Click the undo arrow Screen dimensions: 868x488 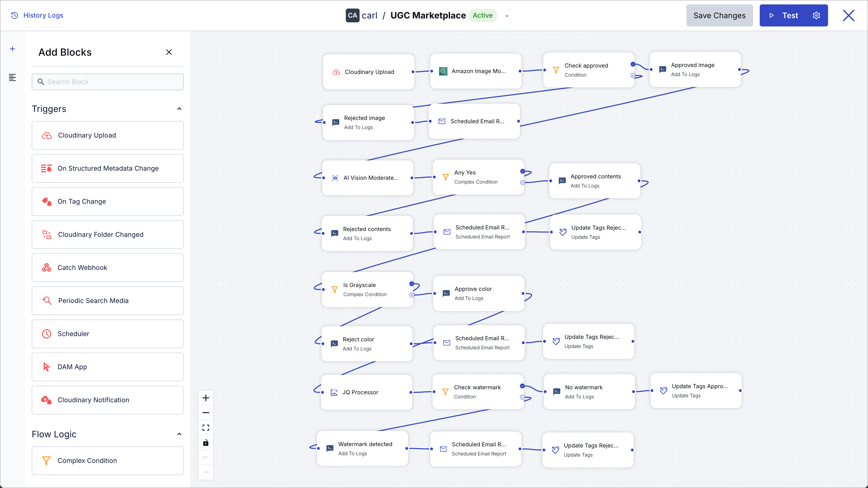click(206, 457)
